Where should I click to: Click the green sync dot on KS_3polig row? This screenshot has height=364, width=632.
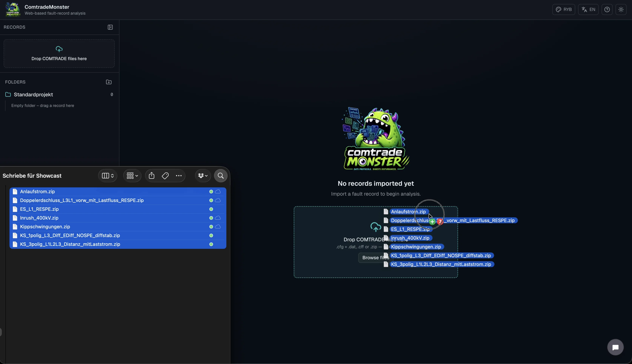point(211,244)
